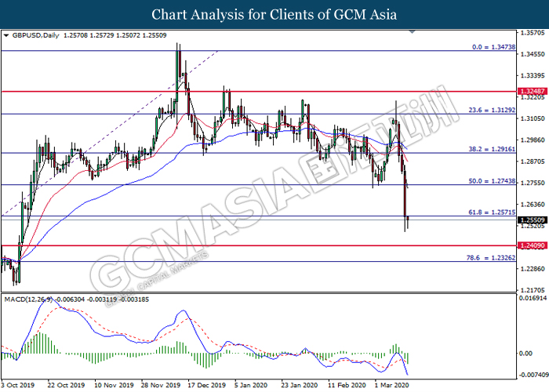Click the chart title mentioning GCM Asia

point(274,14)
